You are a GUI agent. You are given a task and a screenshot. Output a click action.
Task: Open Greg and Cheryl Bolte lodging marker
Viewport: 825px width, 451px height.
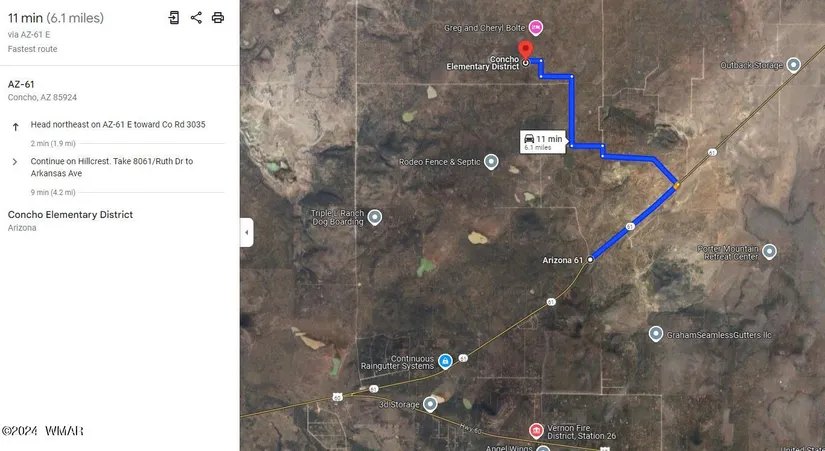pos(536,27)
